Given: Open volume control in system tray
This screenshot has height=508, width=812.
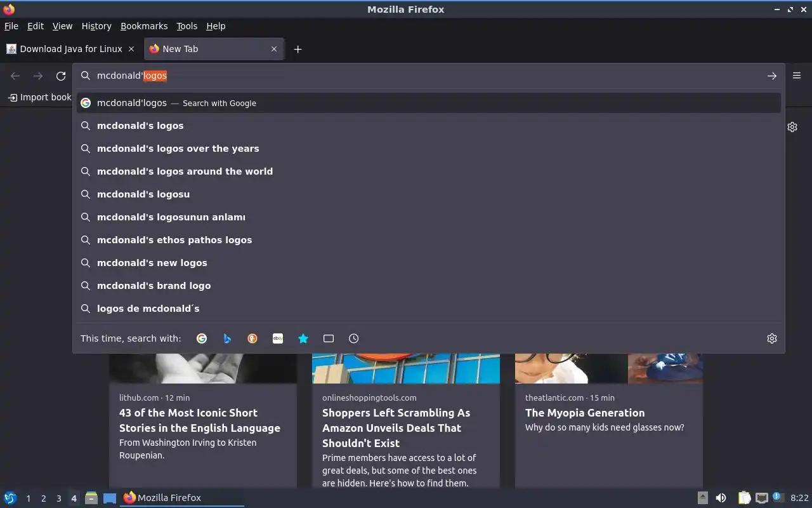Looking at the screenshot, I should [x=721, y=498].
